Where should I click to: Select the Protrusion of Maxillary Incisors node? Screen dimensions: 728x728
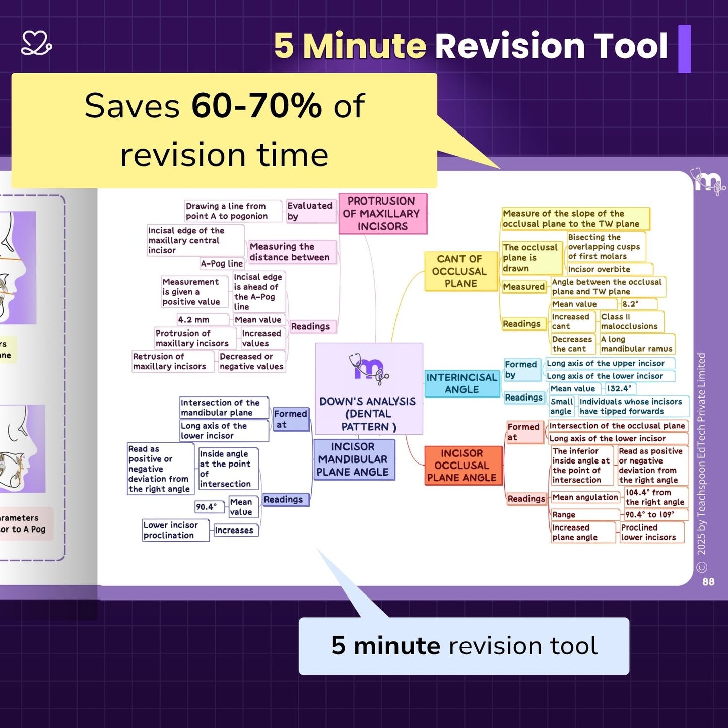(382, 214)
